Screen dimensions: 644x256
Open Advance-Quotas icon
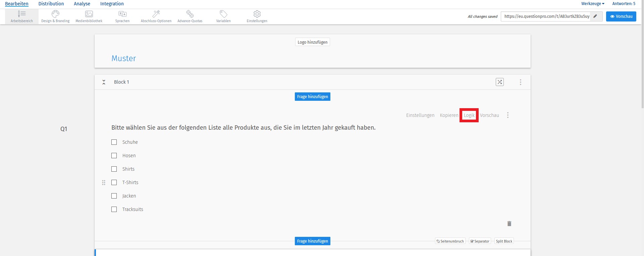coord(190,14)
